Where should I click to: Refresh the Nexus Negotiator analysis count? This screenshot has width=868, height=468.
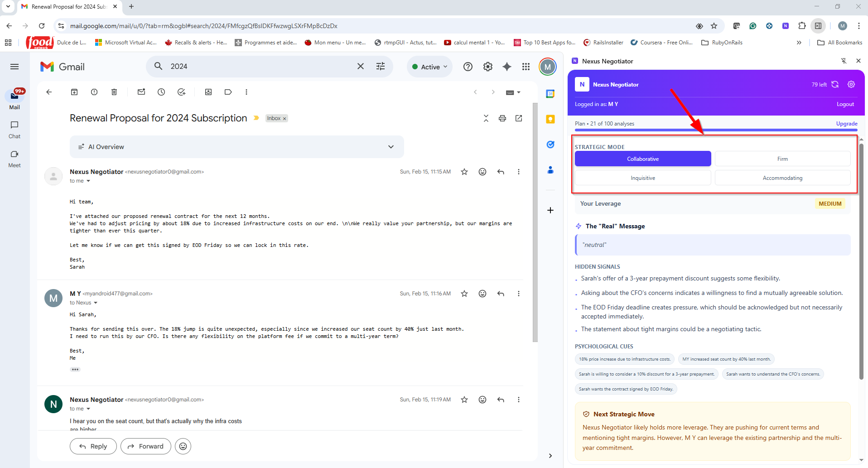click(x=835, y=84)
